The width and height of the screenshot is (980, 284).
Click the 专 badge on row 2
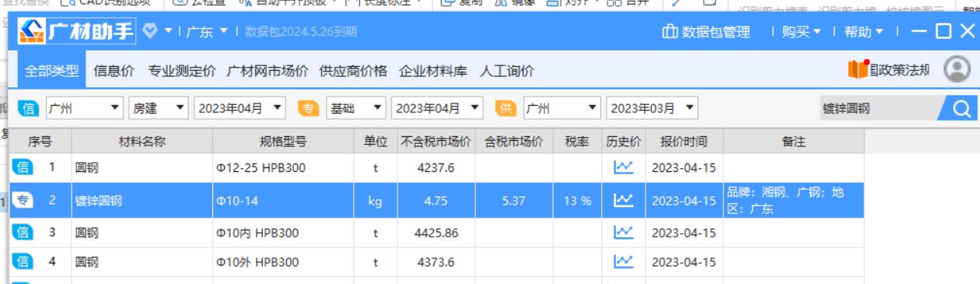click(23, 201)
